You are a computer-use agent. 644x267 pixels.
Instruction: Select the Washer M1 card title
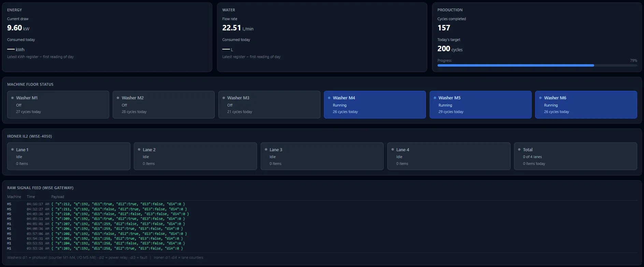pyautogui.click(x=27, y=98)
